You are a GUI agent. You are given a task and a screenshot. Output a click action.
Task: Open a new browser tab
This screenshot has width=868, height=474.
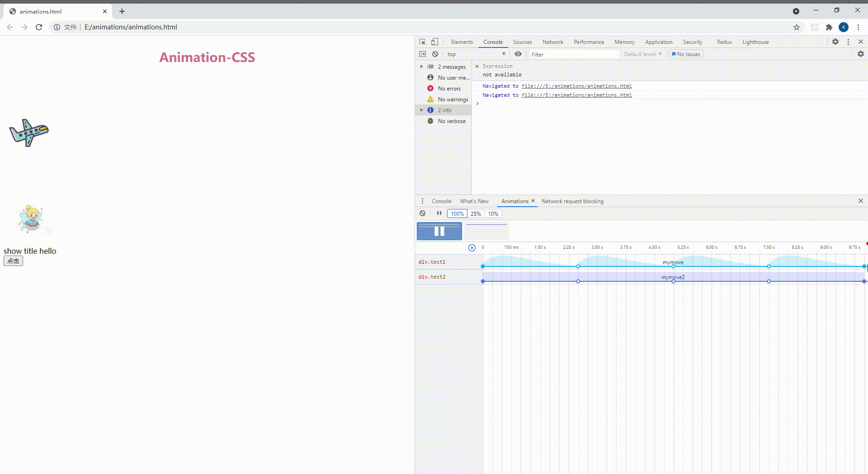tap(122, 11)
